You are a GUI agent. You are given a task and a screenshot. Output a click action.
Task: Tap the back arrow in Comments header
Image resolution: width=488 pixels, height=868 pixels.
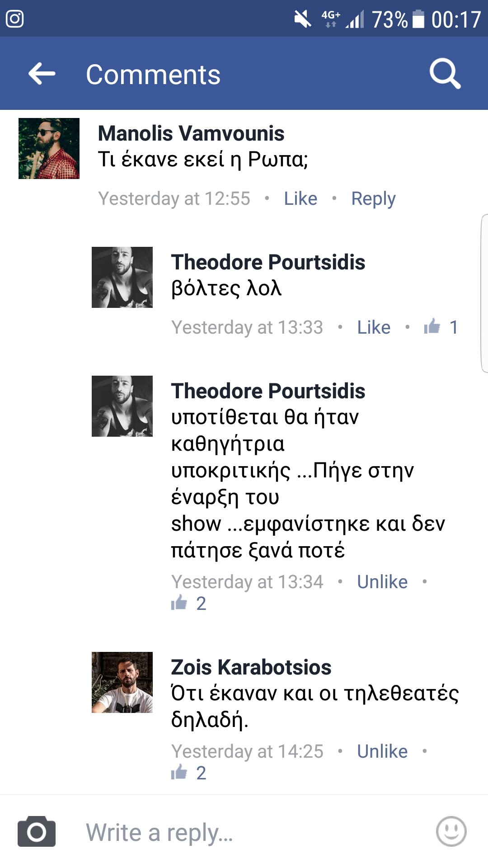pos(42,74)
